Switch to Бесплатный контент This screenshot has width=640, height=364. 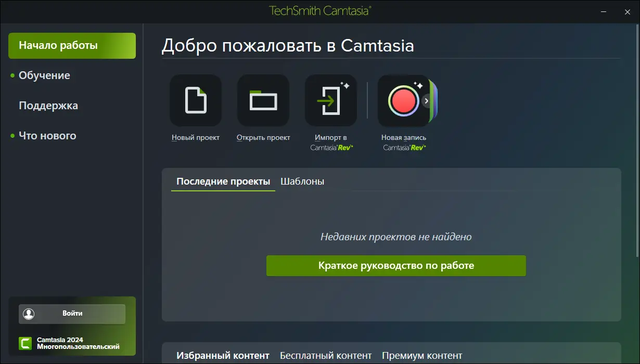click(x=326, y=355)
